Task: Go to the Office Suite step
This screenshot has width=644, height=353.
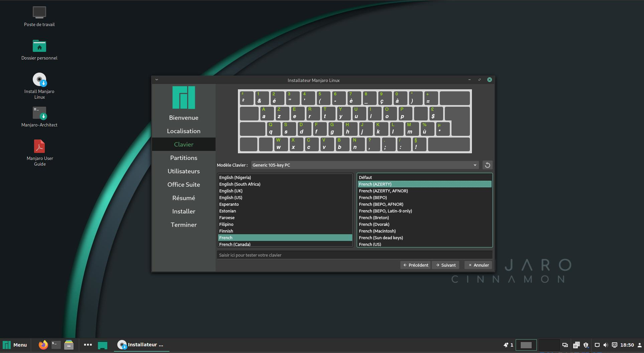Action: point(184,185)
